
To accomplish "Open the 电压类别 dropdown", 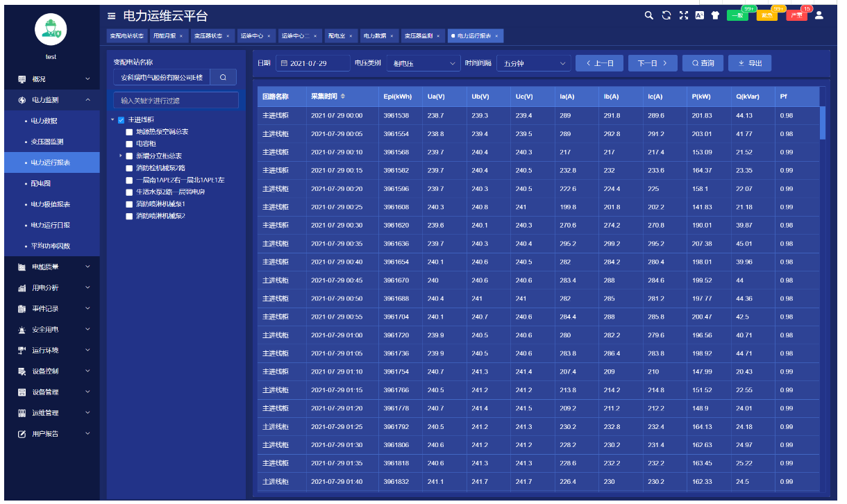I will (422, 63).
